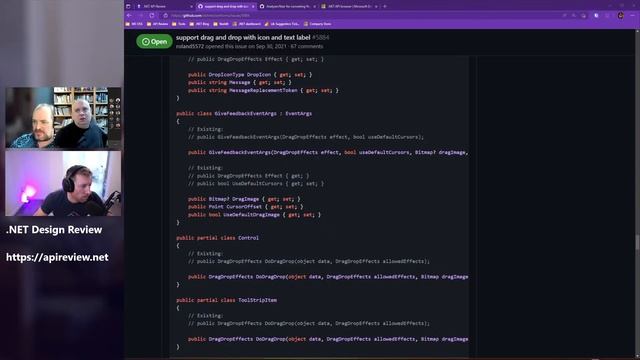640x360 pixels.
Task: Open the Tools bookmark folder
Action: pos(179,24)
